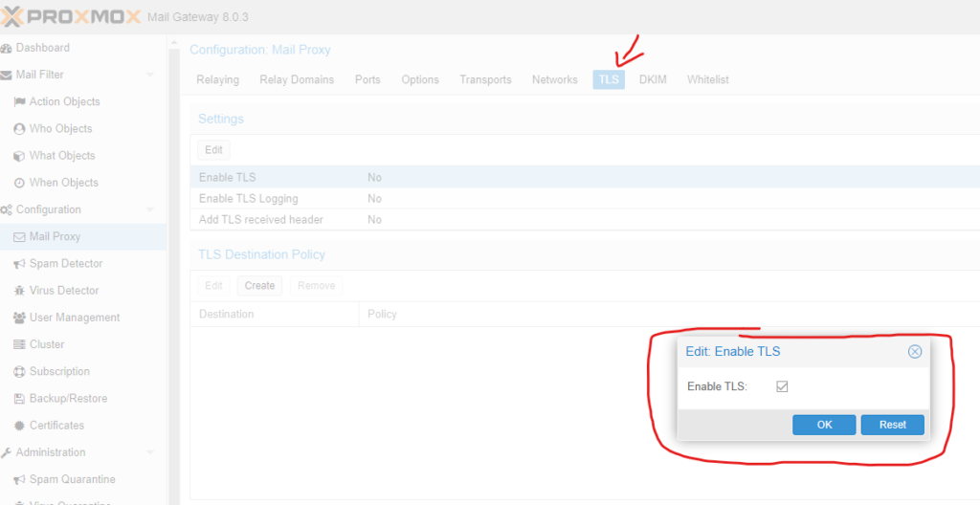980x505 pixels.
Task: Click the Administration wrench icon
Action: (x=7, y=452)
